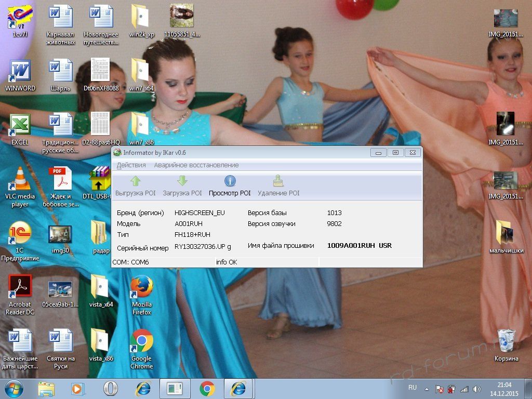Click the Opera icon in taskbar

click(110, 389)
